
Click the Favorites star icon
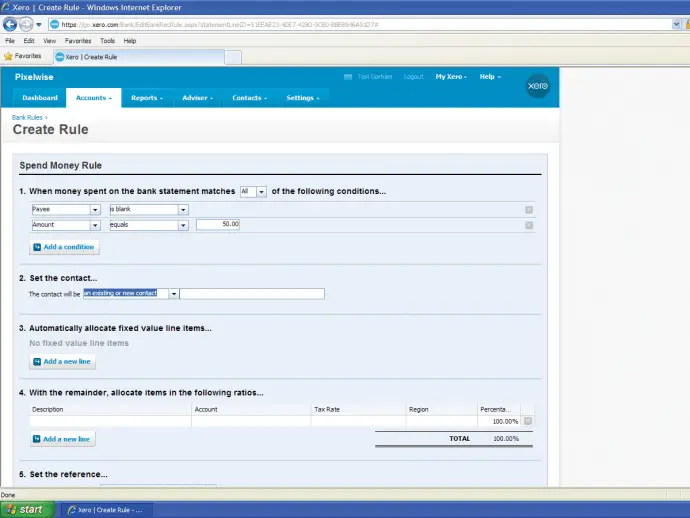pos(8,56)
